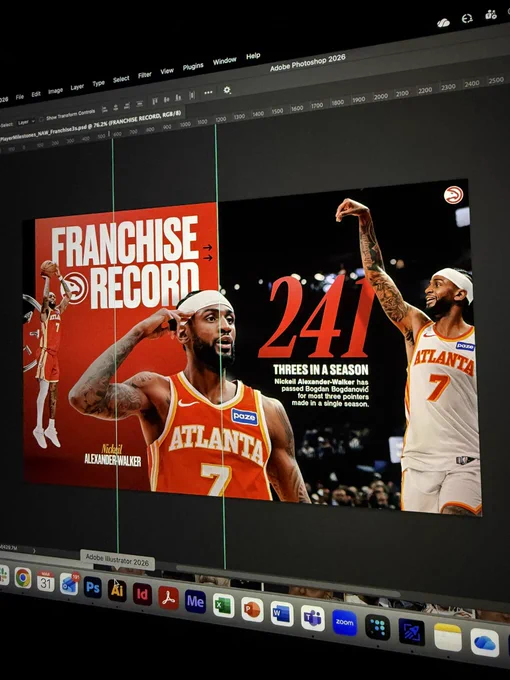
Task: Select the PlayerMilestones_NAW_Franchise3s.psd document tab
Action: point(90,126)
